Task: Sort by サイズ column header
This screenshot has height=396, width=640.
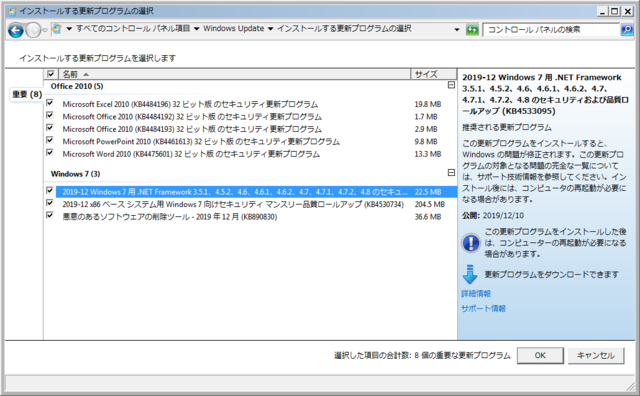Action: pos(434,74)
